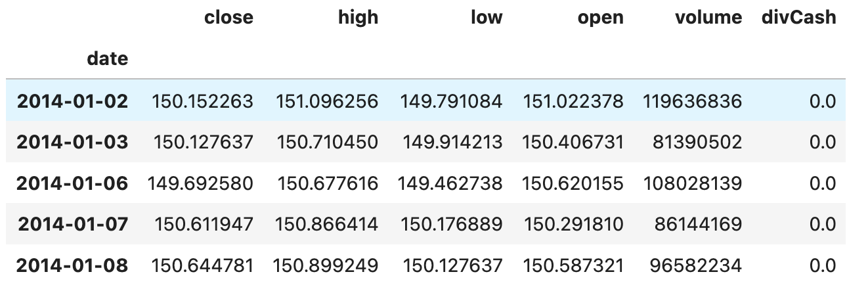Viewport: 868px width, 293px height.
Task: Click volume value 96582234
Action: [696, 265]
